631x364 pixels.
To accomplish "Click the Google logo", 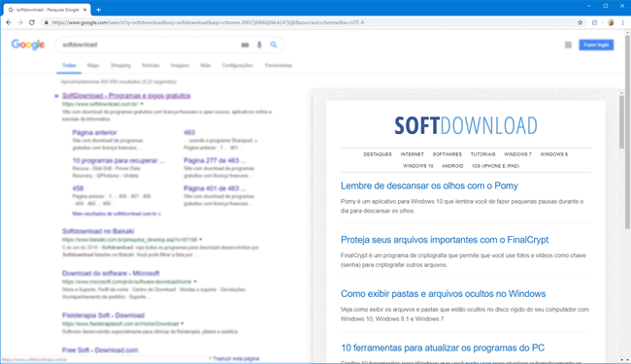I will click(x=28, y=45).
